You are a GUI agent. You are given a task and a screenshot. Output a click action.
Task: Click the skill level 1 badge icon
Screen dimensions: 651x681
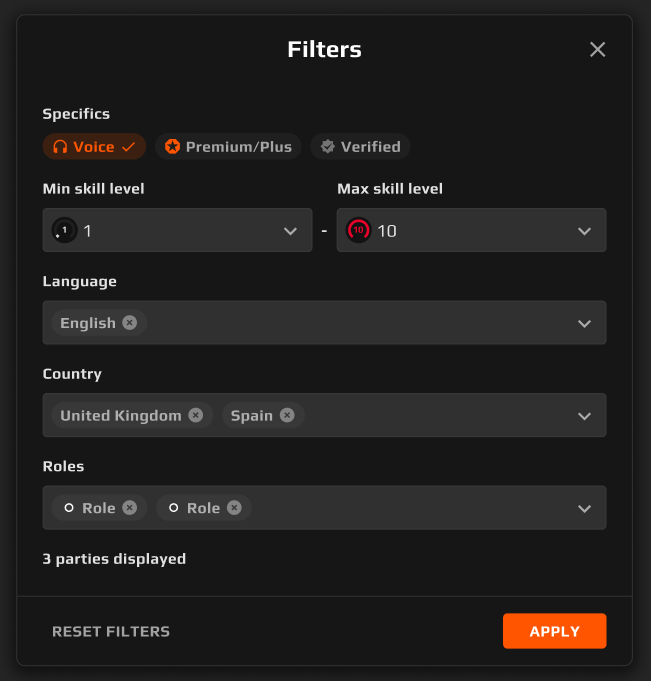(x=64, y=230)
